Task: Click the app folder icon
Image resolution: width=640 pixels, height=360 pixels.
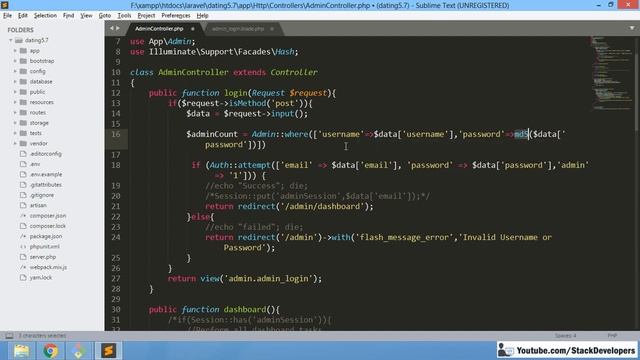Action: click(x=23, y=51)
